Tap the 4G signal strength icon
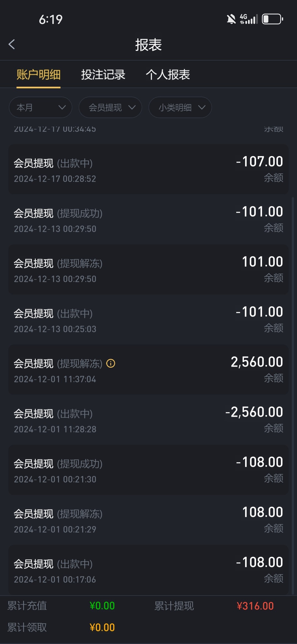Image resolution: width=297 pixels, height=644 pixels. pos(249,19)
